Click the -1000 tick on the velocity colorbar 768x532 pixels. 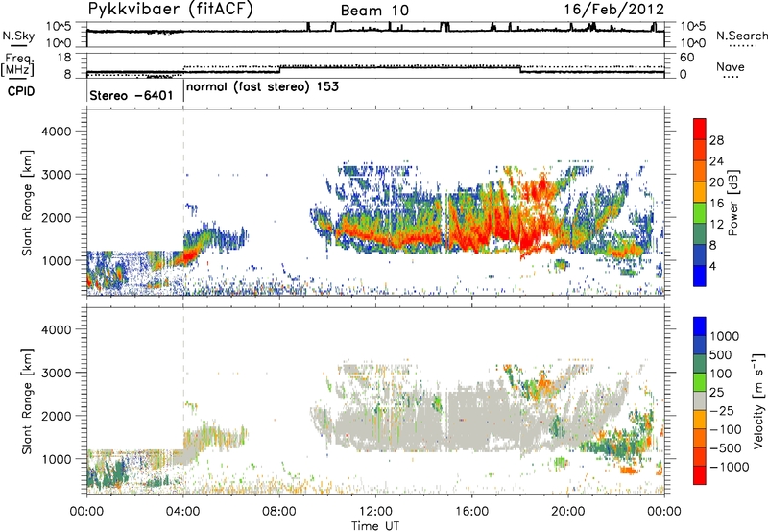pyautogui.click(x=730, y=467)
